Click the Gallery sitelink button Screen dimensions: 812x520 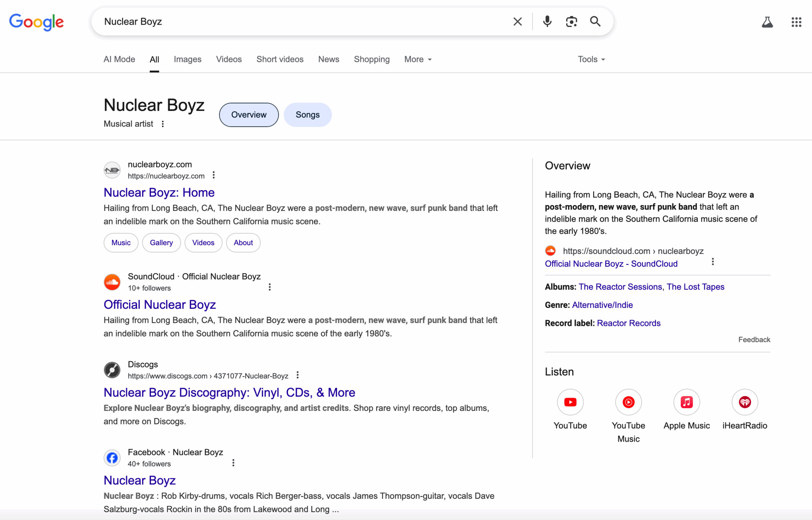(161, 243)
